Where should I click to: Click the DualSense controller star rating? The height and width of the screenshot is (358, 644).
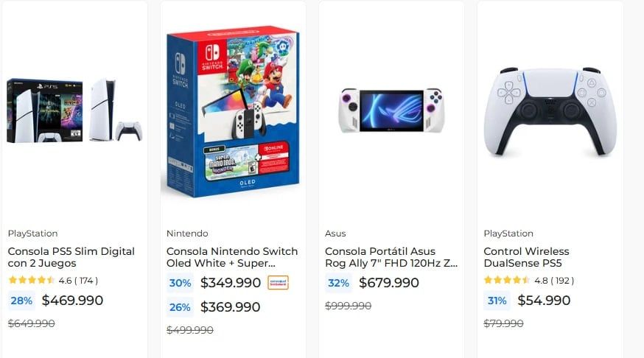507,281
